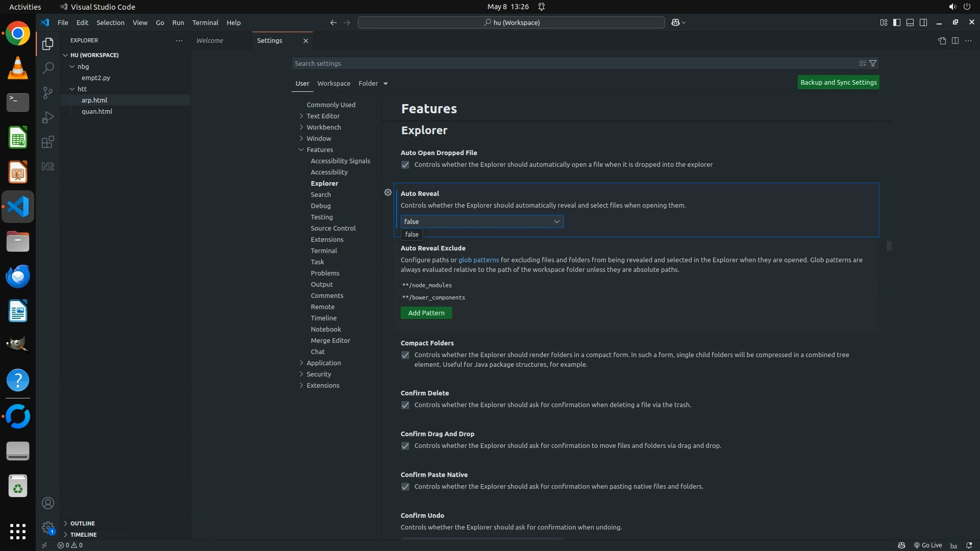The width and height of the screenshot is (980, 551).
Task: Open Extensions view in activity bar
Action: [x=47, y=142]
